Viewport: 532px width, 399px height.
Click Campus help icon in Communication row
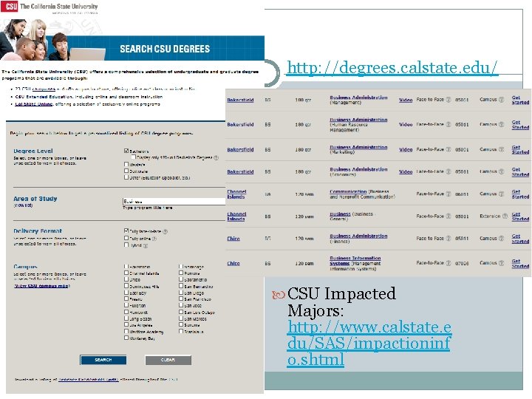pos(501,194)
